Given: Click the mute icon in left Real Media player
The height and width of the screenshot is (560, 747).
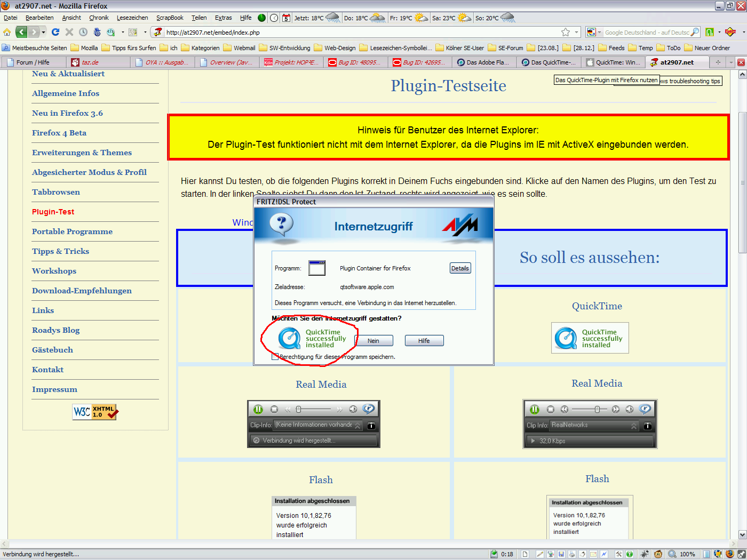Looking at the screenshot, I should pyautogui.click(x=353, y=409).
